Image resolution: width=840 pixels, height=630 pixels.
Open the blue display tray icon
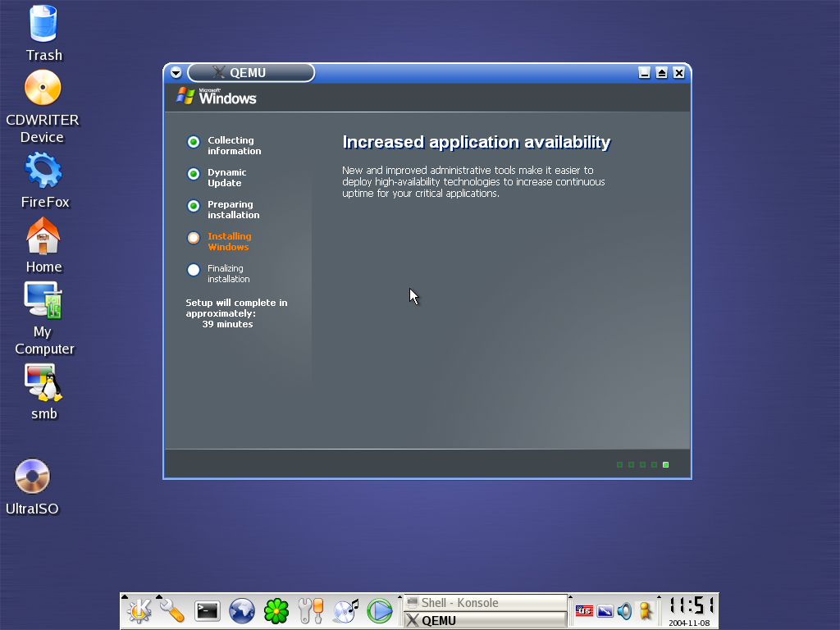605,610
